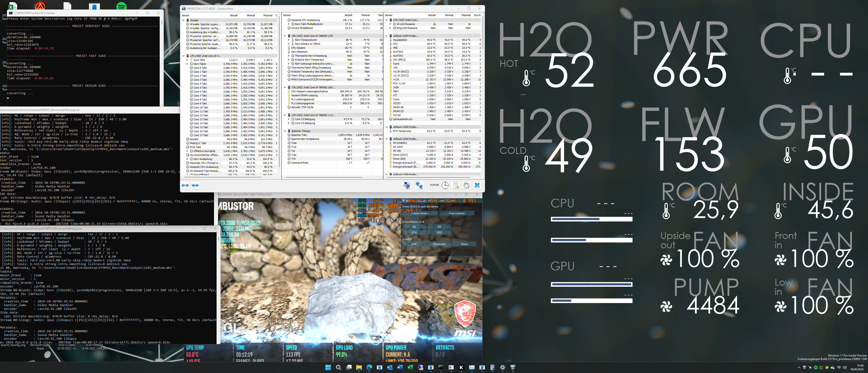The image size is (868, 373).
Task: Open Windows Settings gear on the taskbar
Action: pyautogui.click(x=502, y=367)
